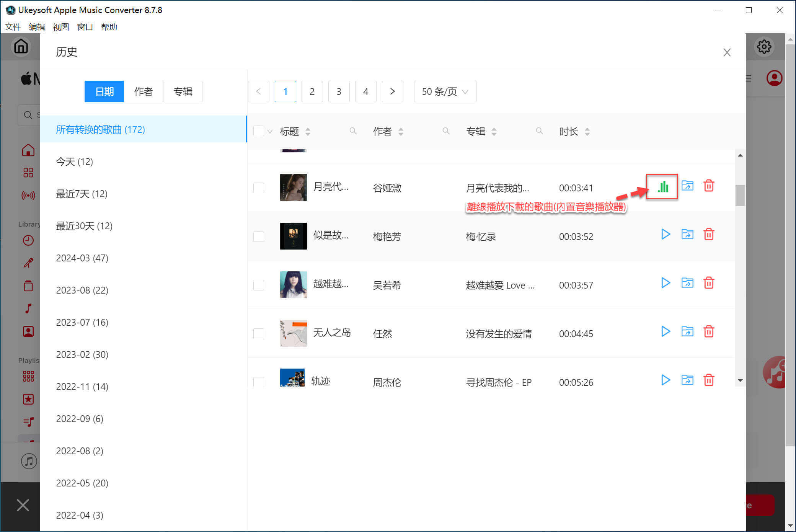Tick the checkbox next to 无人之岛

(259, 334)
